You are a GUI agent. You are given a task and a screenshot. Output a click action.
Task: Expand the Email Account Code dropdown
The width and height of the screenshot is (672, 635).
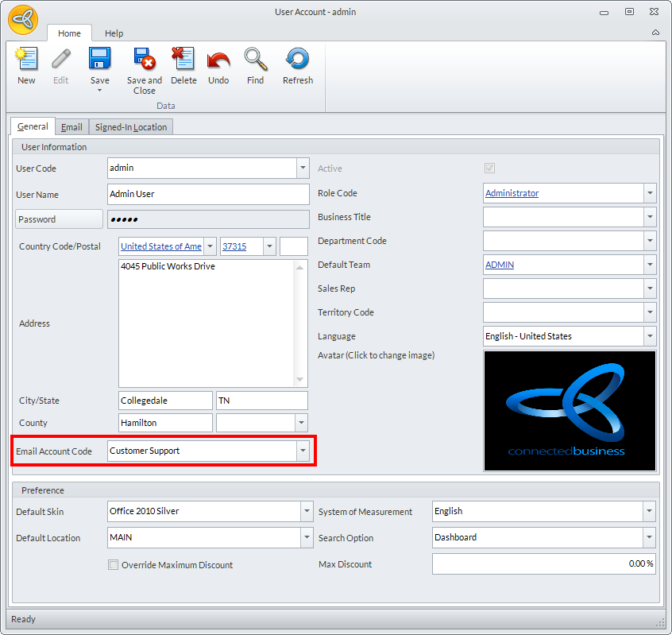click(x=303, y=451)
